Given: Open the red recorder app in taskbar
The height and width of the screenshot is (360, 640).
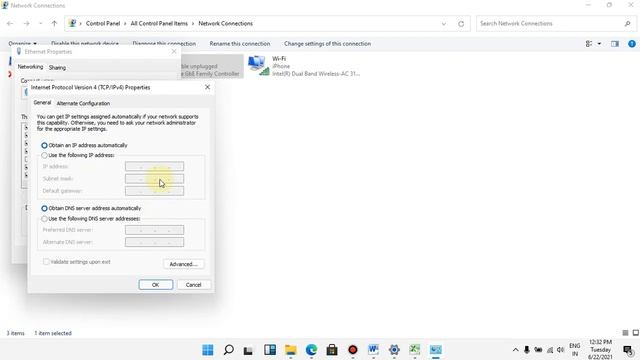Looking at the screenshot, I should click(x=353, y=350).
